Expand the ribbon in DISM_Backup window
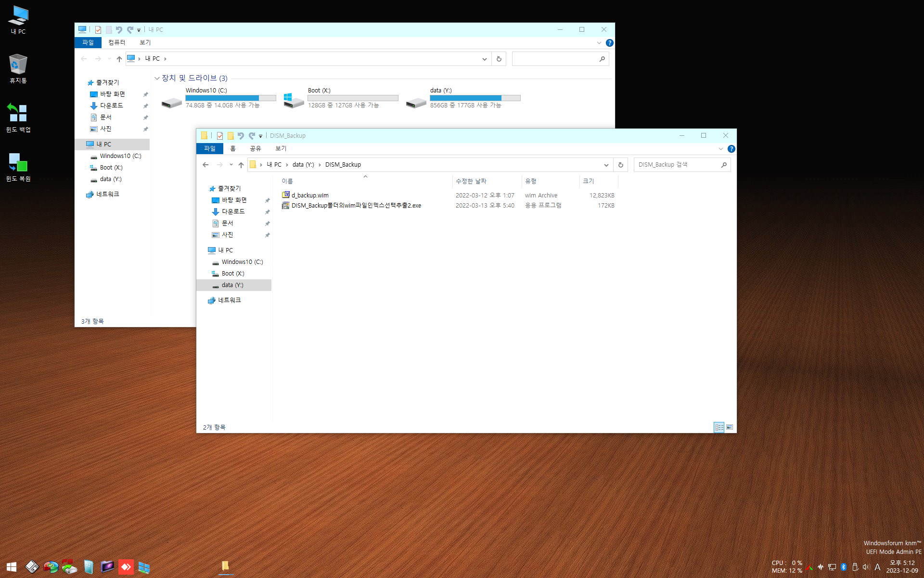The height and width of the screenshot is (578, 924). coord(721,149)
